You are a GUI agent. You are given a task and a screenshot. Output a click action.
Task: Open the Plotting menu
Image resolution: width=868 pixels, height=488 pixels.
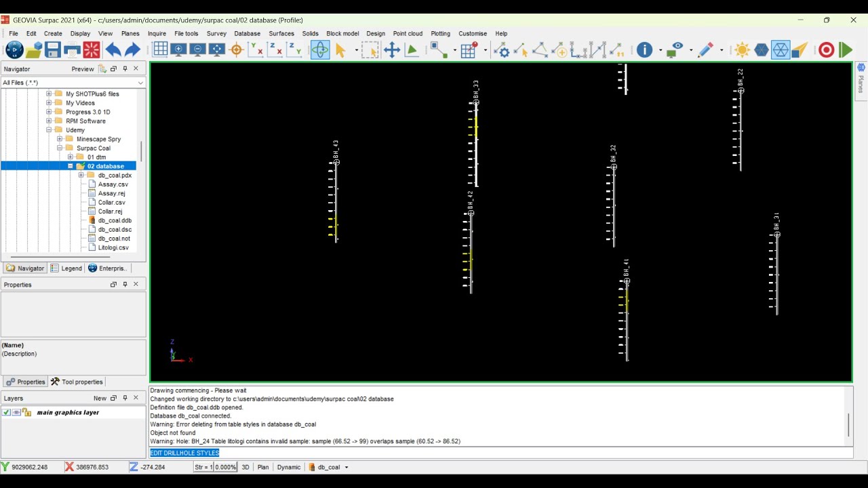440,33
